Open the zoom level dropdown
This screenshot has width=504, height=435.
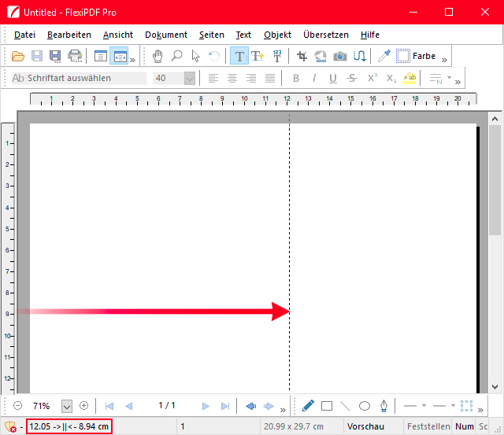tap(66, 406)
